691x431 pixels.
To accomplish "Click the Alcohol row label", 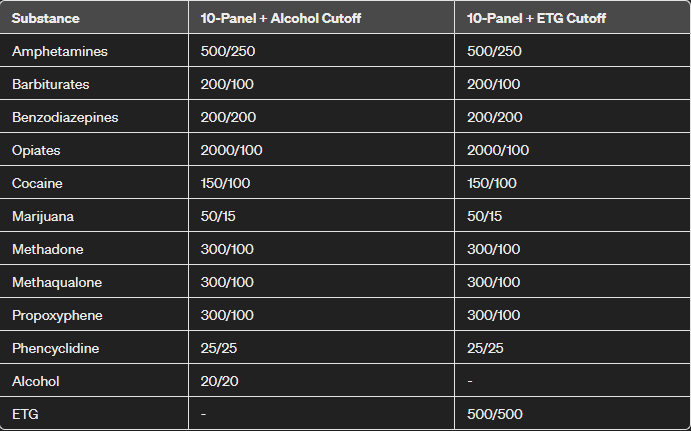I will pos(36,382).
